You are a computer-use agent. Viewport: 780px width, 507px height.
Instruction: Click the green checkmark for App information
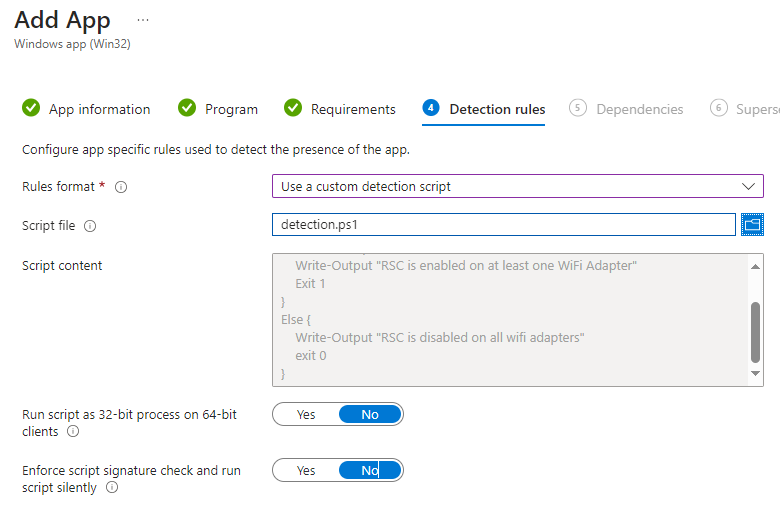31,109
